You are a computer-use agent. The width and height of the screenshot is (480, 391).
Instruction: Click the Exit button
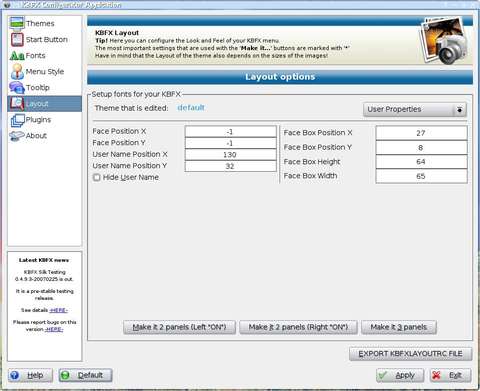451,375
